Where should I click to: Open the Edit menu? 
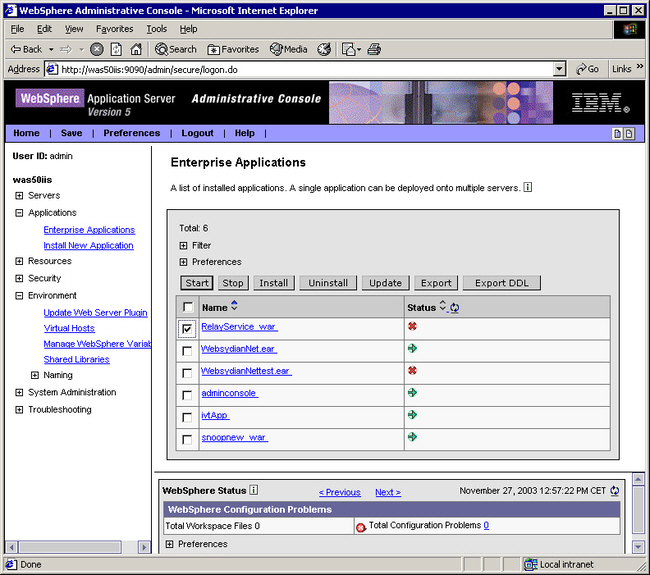pyautogui.click(x=44, y=29)
